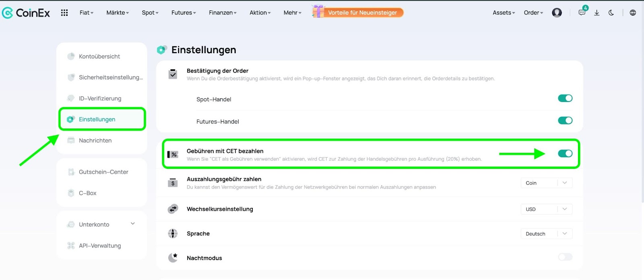Open the apps grid menu icon

[x=64, y=12]
